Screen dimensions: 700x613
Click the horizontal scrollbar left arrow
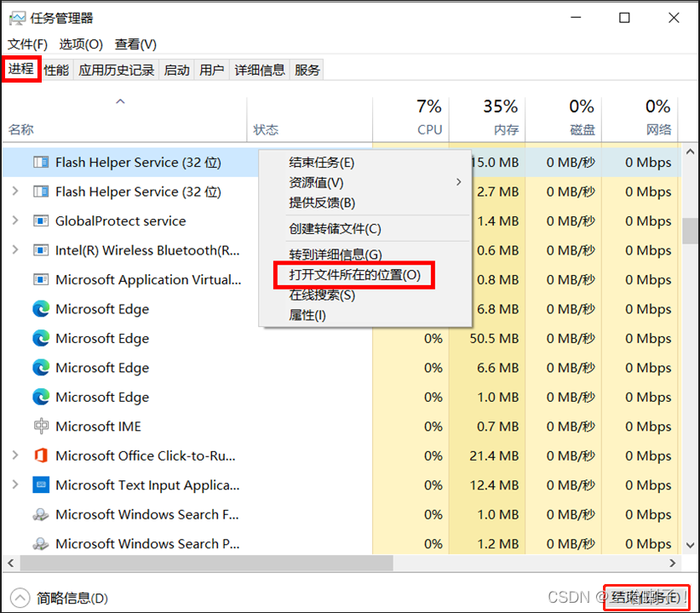tap(11, 563)
